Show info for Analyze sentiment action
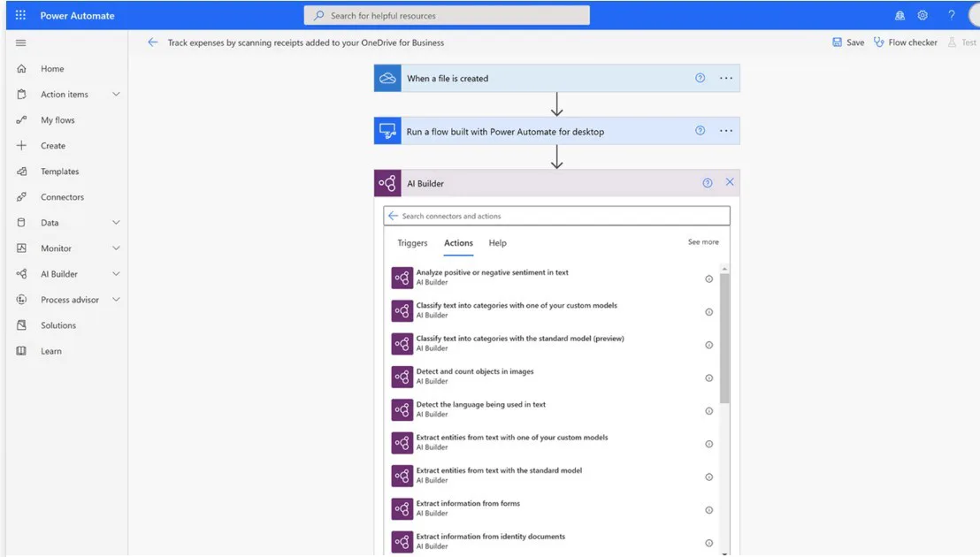The image size is (980, 557). (708, 279)
